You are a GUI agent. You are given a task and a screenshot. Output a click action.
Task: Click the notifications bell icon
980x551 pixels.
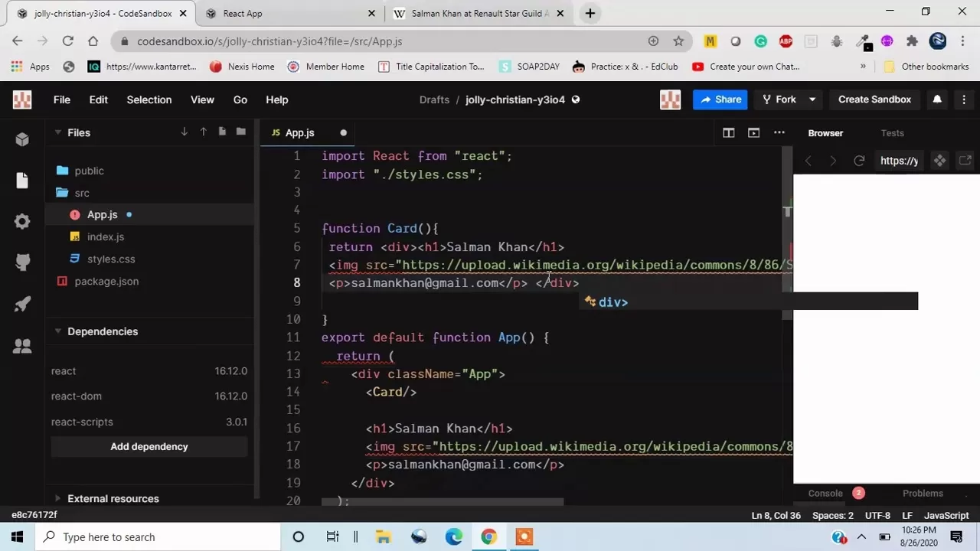(937, 99)
